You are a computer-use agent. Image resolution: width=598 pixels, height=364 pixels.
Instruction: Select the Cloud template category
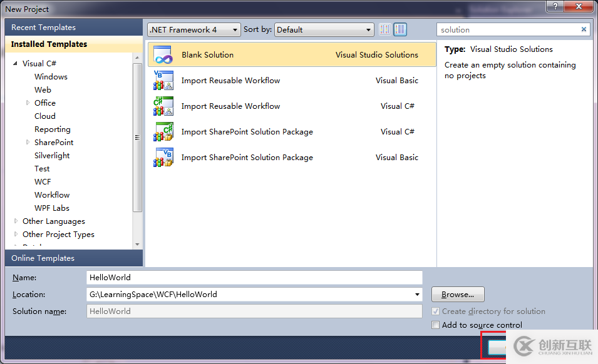click(x=45, y=116)
